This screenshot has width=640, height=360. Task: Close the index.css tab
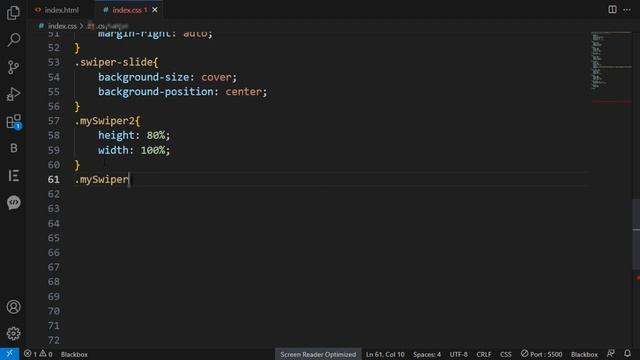(155, 10)
